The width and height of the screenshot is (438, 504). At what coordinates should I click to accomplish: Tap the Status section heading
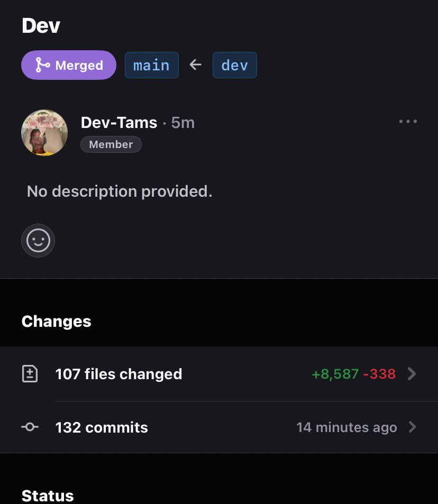[48, 496]
